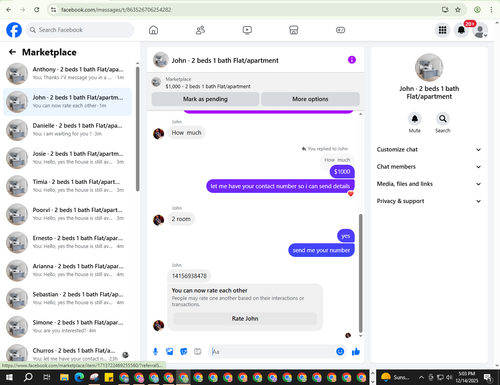Mute this conversation
The image size is (500, 385).
415,119
